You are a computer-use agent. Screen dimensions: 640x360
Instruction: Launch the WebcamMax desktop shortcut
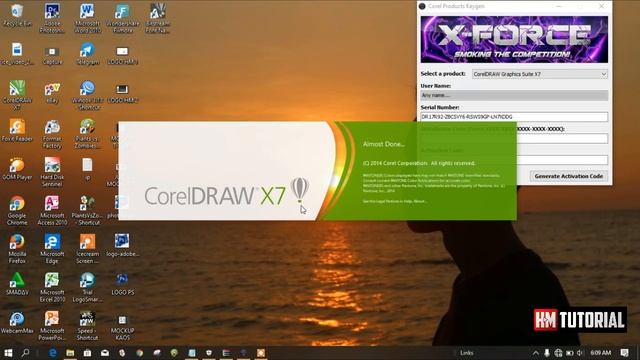click(x=17, y=322)
